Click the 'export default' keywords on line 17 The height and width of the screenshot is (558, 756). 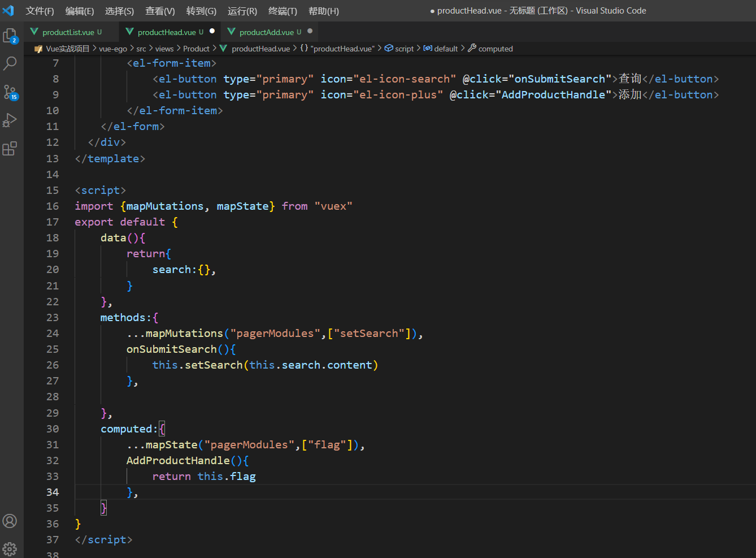coord(120,222)
